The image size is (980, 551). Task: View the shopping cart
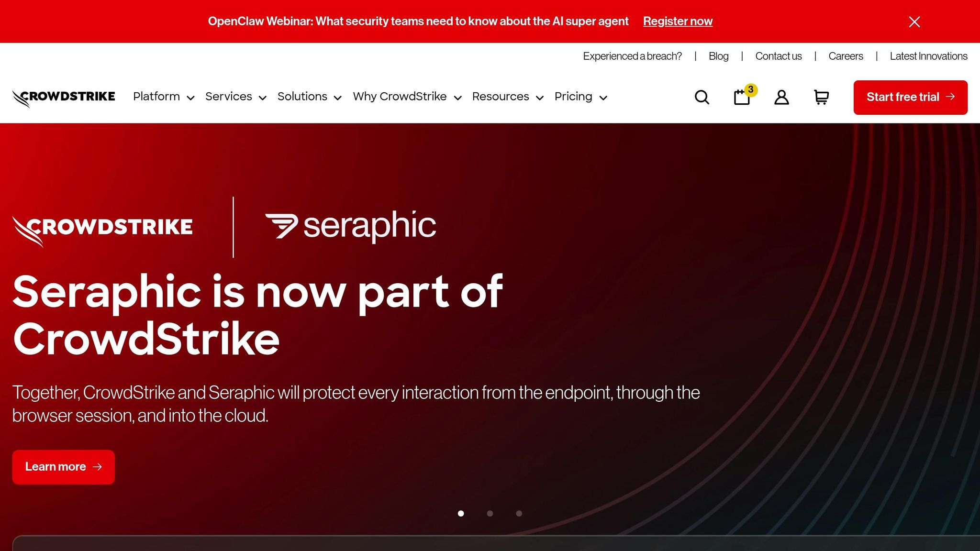tap(821, 97)
